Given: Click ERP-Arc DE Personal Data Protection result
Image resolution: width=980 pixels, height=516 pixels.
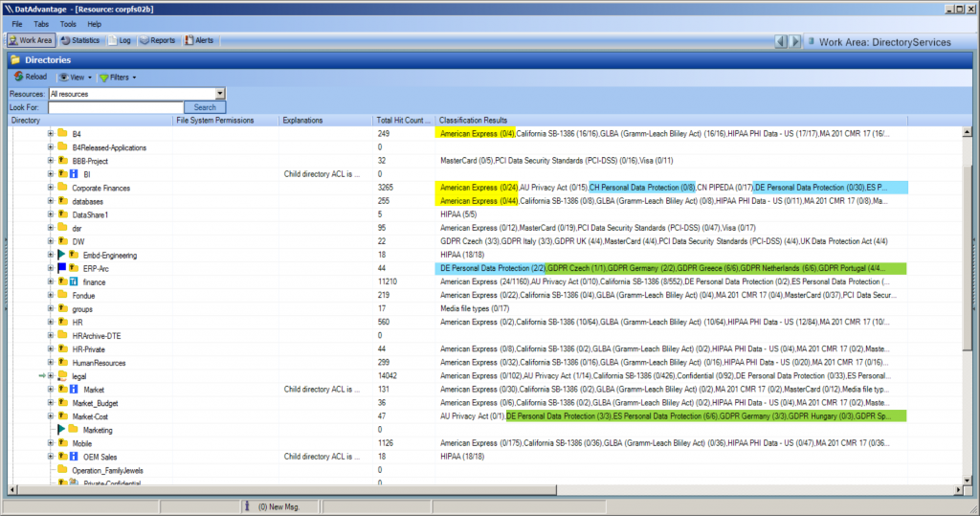Looking at the screenshot, I should [493, 268].
